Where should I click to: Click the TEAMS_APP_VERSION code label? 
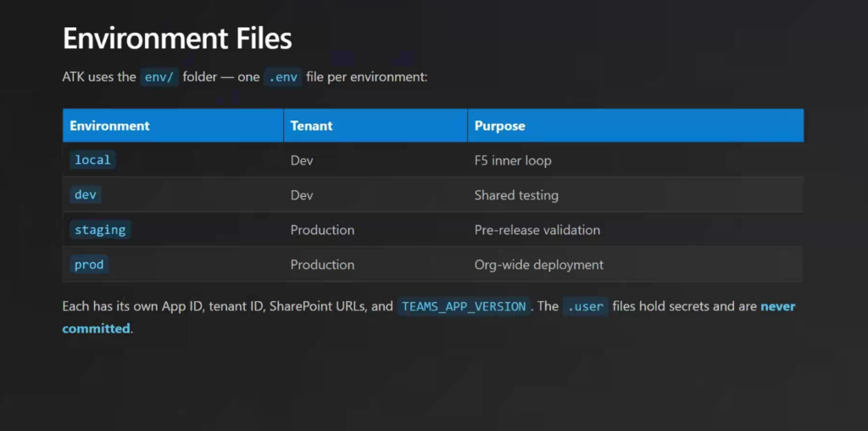pos(464,306)
